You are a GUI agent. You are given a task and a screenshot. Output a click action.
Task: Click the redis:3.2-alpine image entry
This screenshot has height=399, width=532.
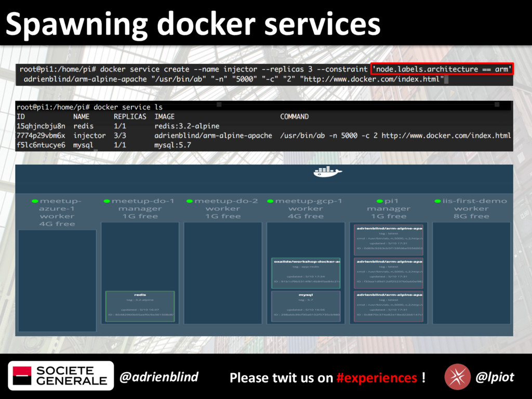(x=187, y=126)
